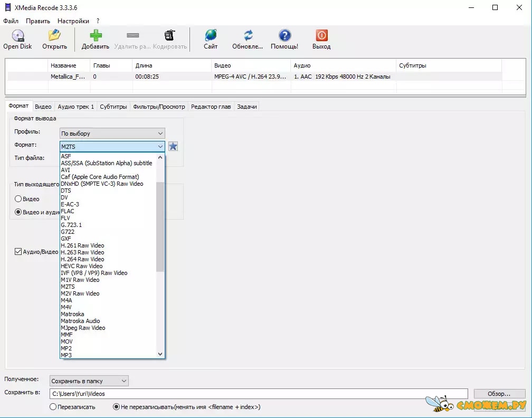
Task: Open the Сайт globe icon
Action: point(211,35)
